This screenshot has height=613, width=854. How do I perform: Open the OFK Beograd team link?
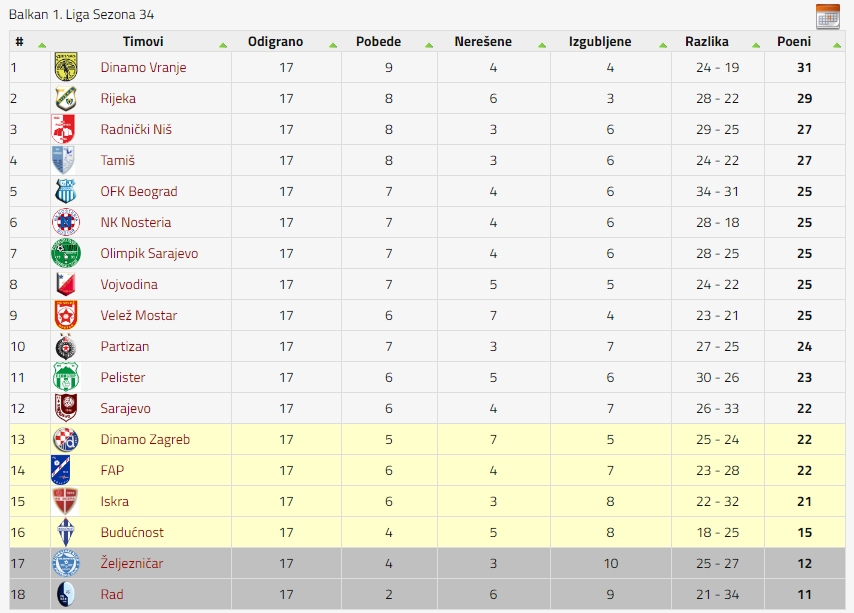pos(139,192)
